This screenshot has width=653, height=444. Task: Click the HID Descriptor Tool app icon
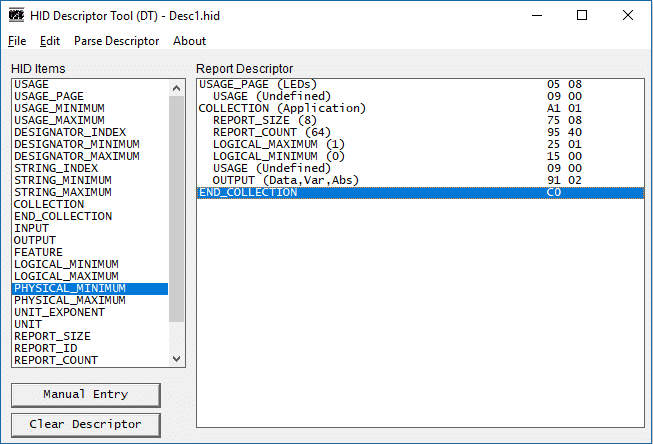(x=17, y=15)
